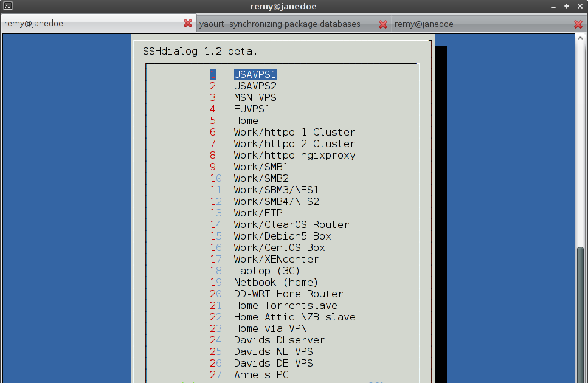Pick the Work/SMB2 entry
The image size is (588, 383).
pos(261,178)
